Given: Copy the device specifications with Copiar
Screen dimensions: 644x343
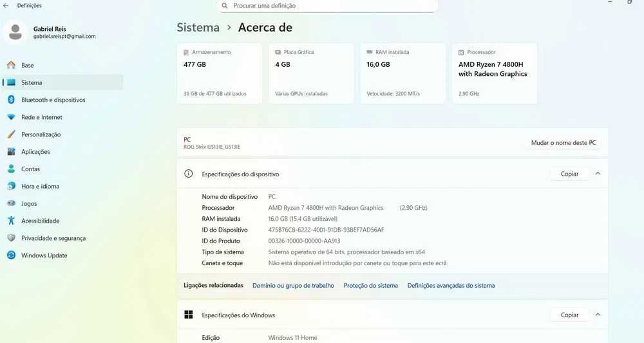Looking at the screenshot, I should coord(570,174).
